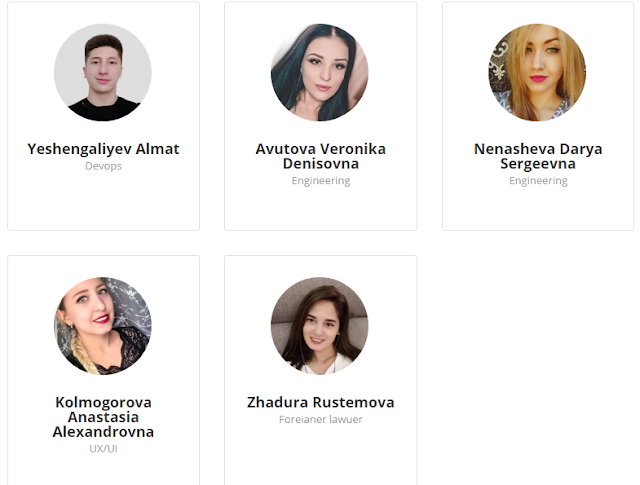640x485 pixels.
Task: Click Avutova Veronika Denisovna's avatar
Action: coord(320,72)
